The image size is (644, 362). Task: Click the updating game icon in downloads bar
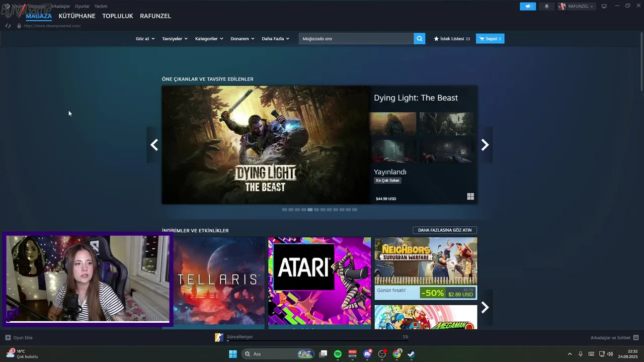(x=219, y=337)
